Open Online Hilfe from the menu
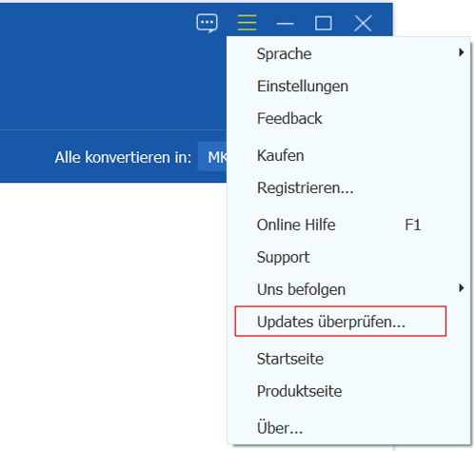This screenshot has height=451, width=476. 348,225
